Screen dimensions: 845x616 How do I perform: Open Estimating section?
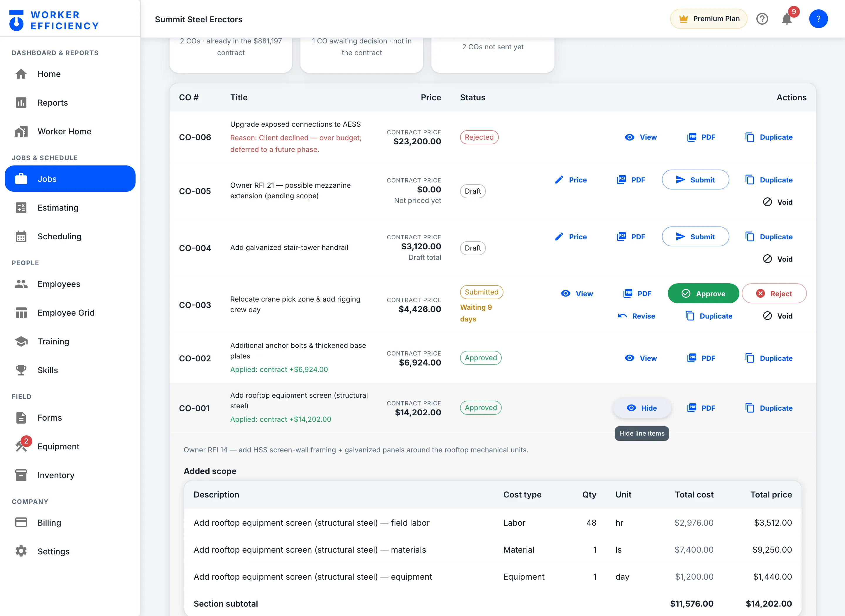click(x=70, y=207)
